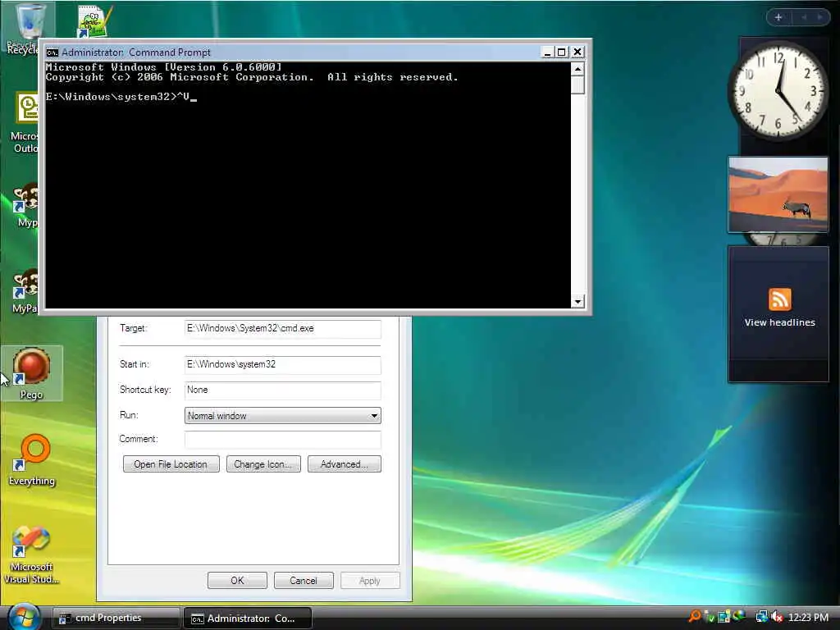
Task: Switch to cmd Properties taskbar button
Action: point(116,618)
